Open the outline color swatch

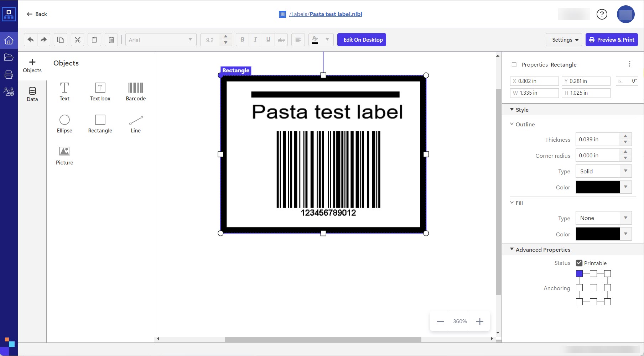[x=598, y=187]
